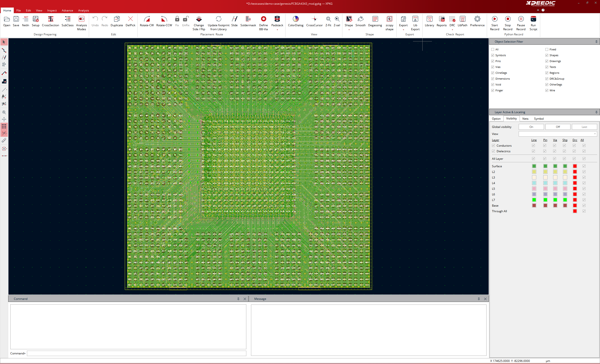The width and height of the screenshot is (600, 364).
Task: Turn global visibility Off
Action: pos(558,127)
